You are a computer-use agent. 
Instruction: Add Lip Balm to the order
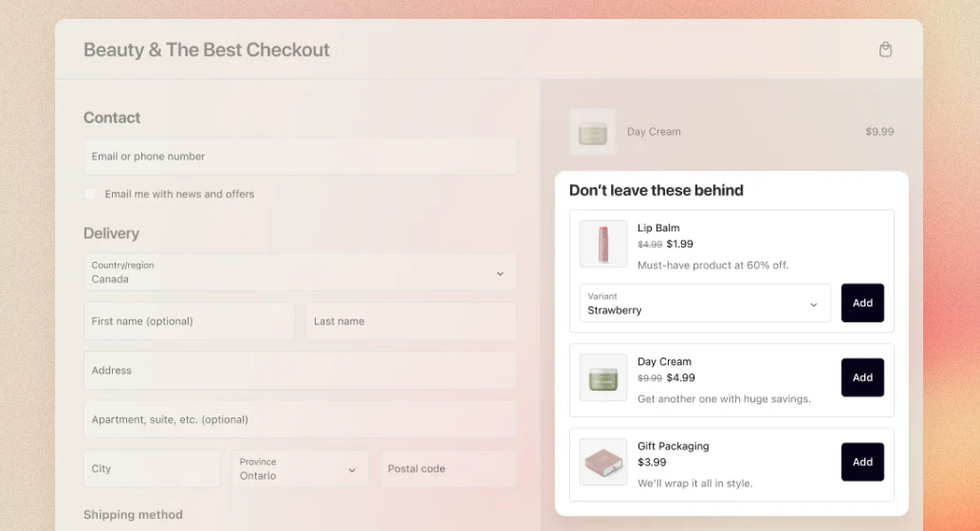click(862, 303)
